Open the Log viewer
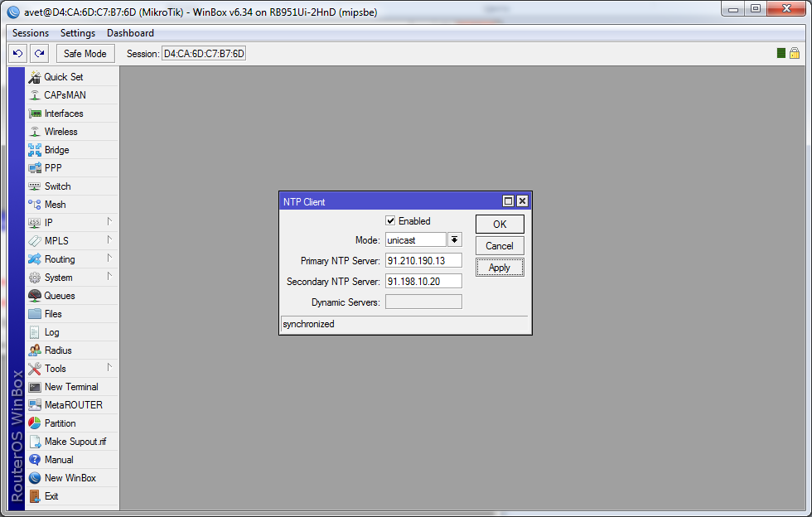Image resolution: width=812 pixels, height=517 pixels. click(51, 332)
